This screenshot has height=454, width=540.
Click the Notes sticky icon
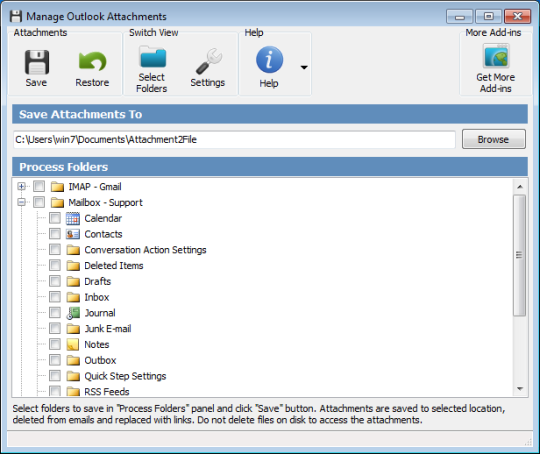coord(73,344)
